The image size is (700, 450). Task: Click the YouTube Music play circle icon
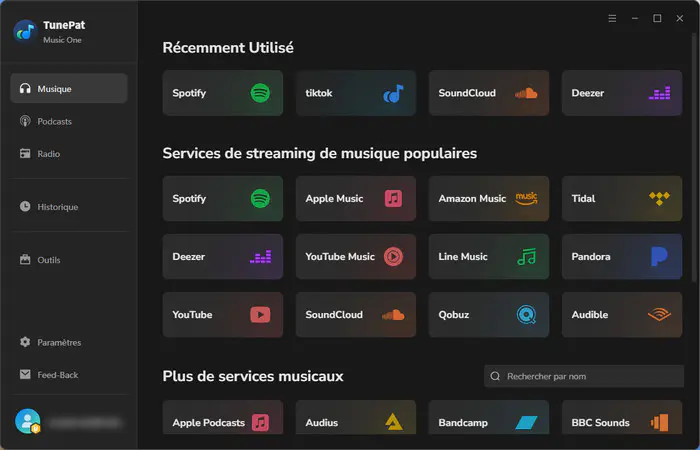393,257
